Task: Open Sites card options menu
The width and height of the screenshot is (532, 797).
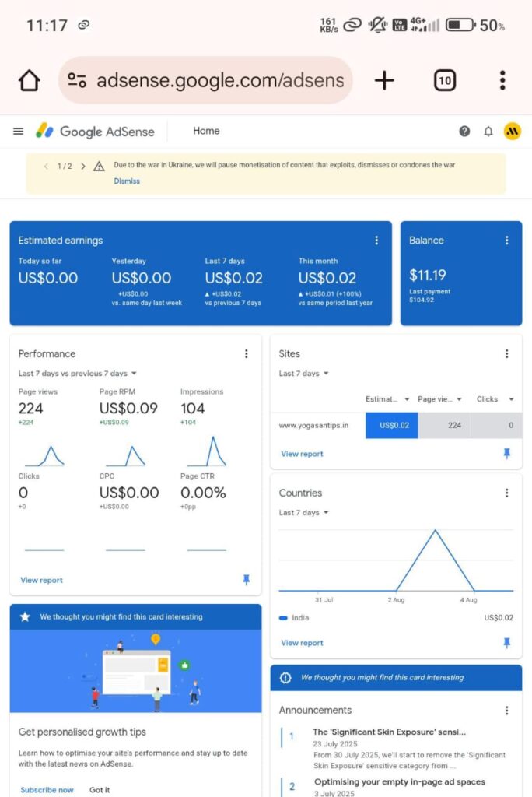Action: (506, 354)
